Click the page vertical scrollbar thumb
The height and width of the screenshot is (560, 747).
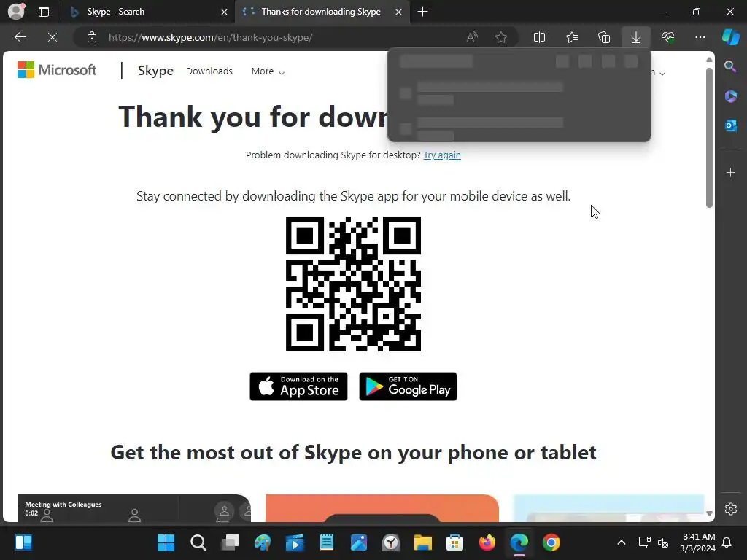coord(709,138)
